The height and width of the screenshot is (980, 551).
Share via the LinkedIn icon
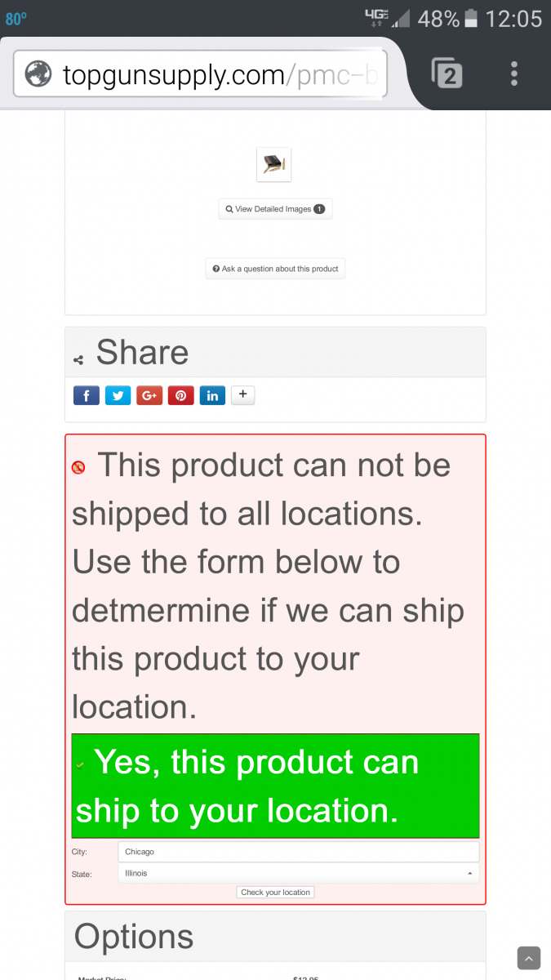pyautogui.click(x=212, y=396)
